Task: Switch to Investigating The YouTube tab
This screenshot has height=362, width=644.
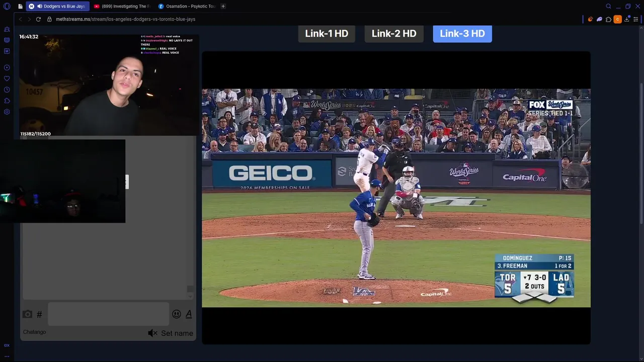Action: click(122, 6)
